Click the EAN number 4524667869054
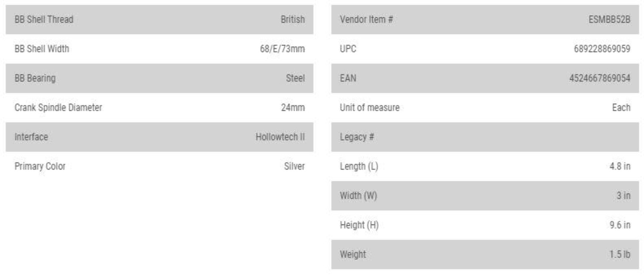Image resolution: width=644 pixels, height=279 pixels. (x=599, y=78)
